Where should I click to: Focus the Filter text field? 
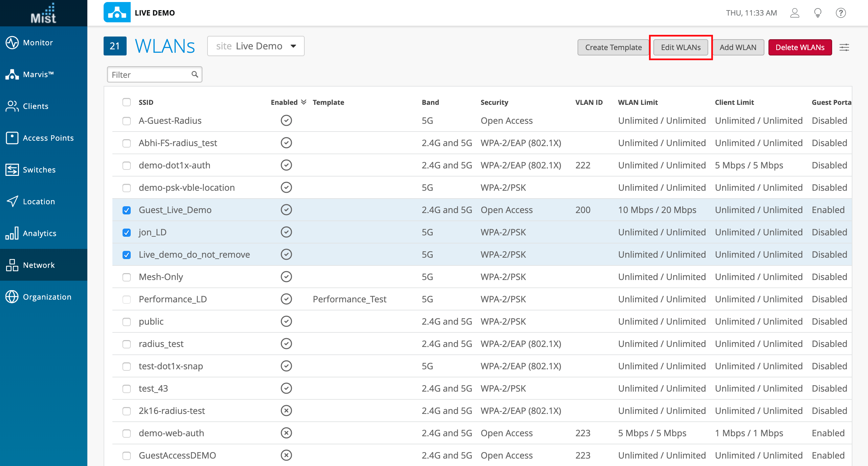[149, 75]
